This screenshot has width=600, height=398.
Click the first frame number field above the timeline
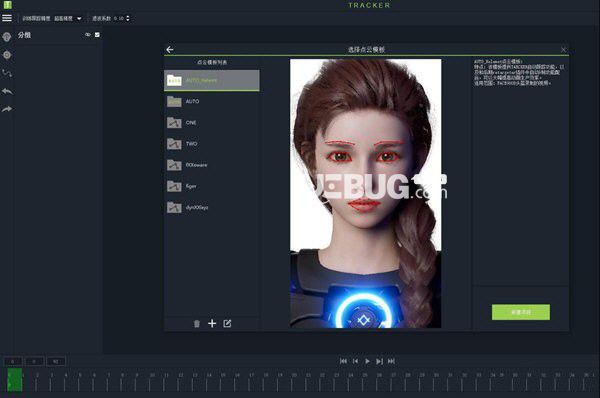pyautogui.click(x=13, y=361)
